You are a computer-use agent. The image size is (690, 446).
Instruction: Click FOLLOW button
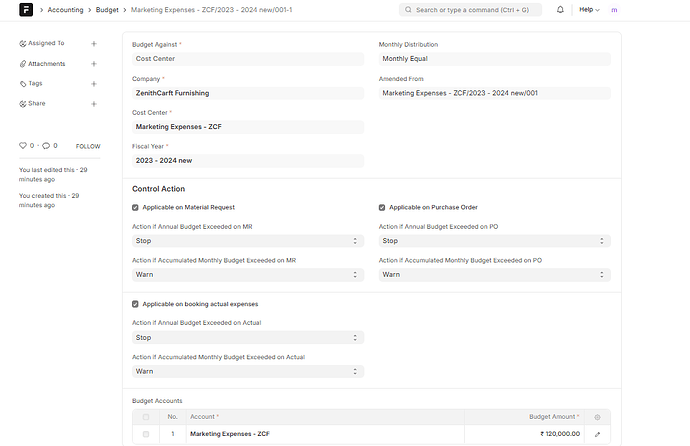[x=88, y=146]
